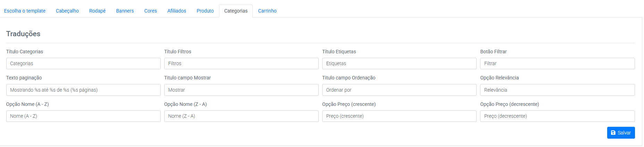This screenshot has width=644, height=147.
Task: Click the Texto paginação input field
Action: [x=83, y=90]
